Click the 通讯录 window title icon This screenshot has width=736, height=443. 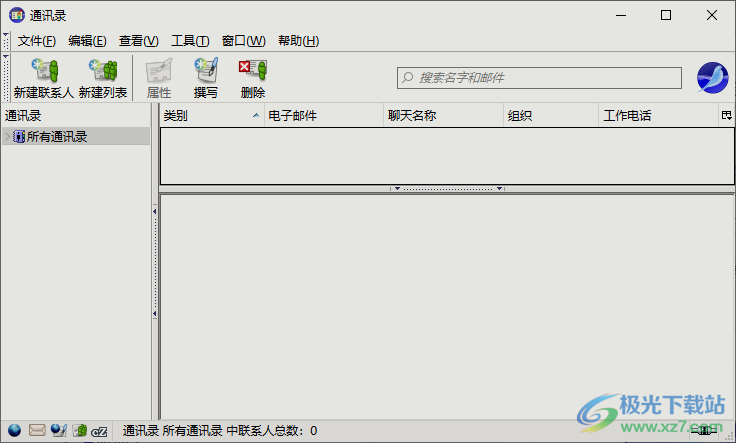coord(17,15)
